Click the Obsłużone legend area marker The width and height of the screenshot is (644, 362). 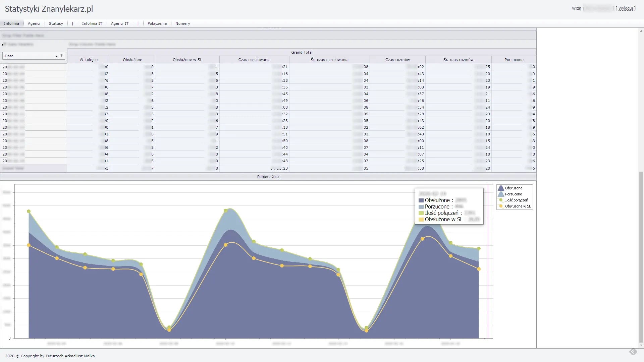tap(501, 188)
